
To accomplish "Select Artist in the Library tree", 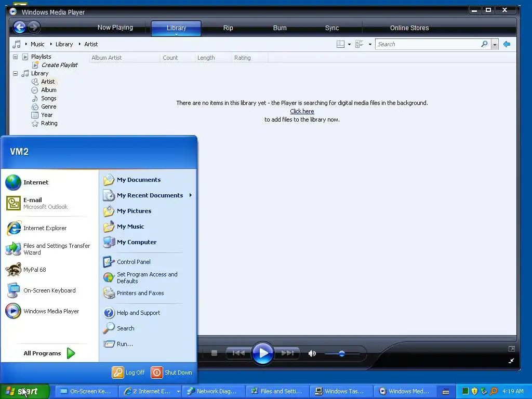I will click(x=48, y=82).
